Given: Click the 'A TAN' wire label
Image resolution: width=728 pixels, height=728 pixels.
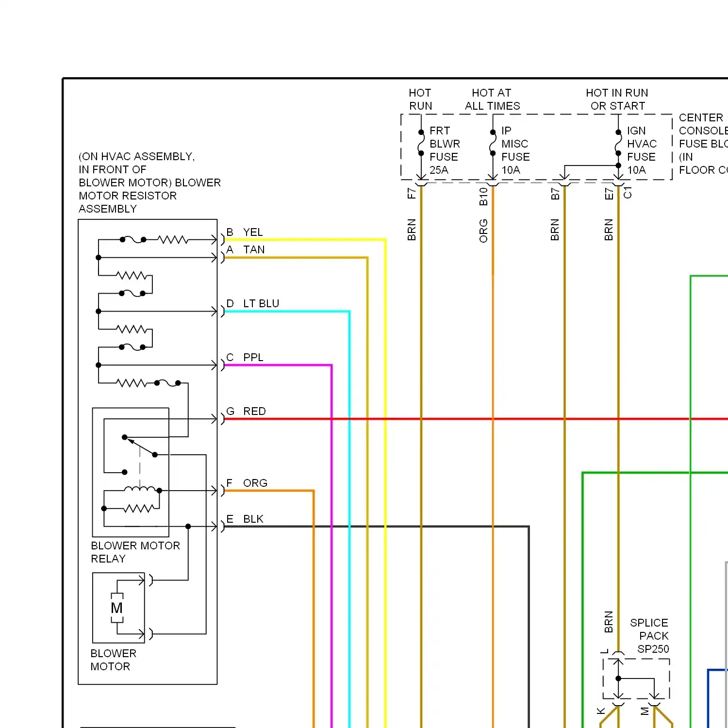Looking at the screenshot, I should (246, 249).
